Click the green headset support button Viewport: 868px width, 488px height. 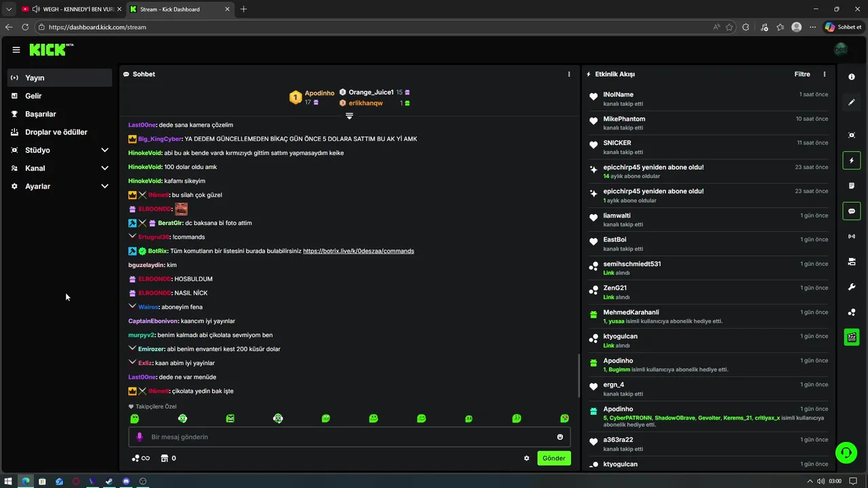(x=846, y=452)
